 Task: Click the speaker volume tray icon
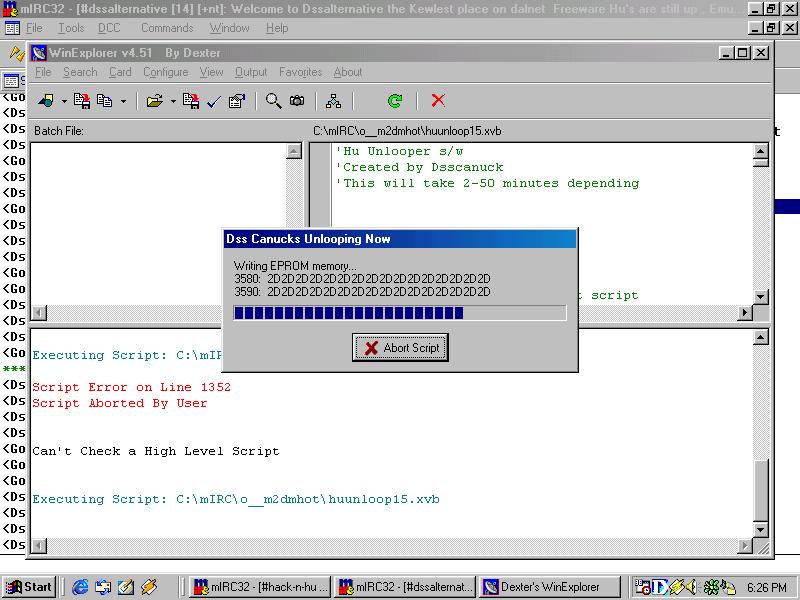coord(692,587)
